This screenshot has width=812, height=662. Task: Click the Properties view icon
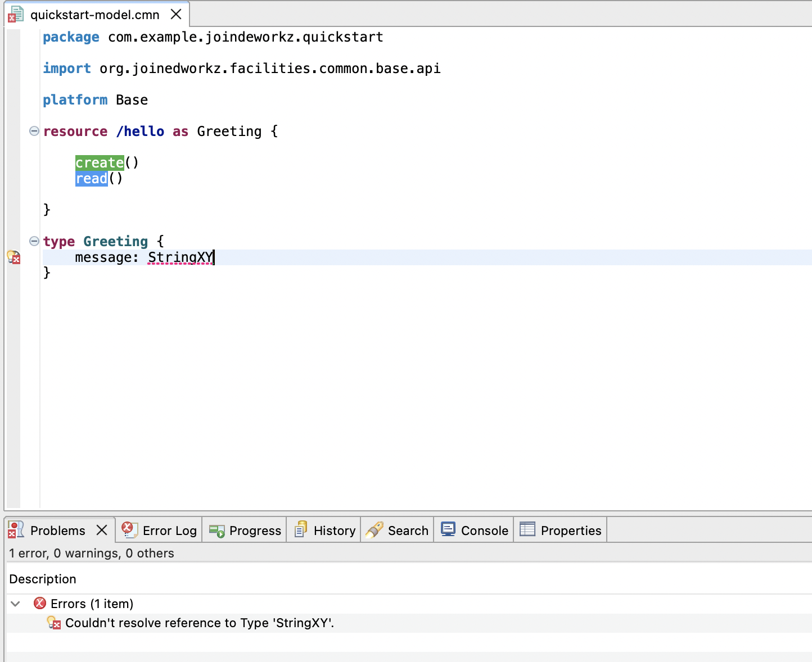click(x=527, y=529)
